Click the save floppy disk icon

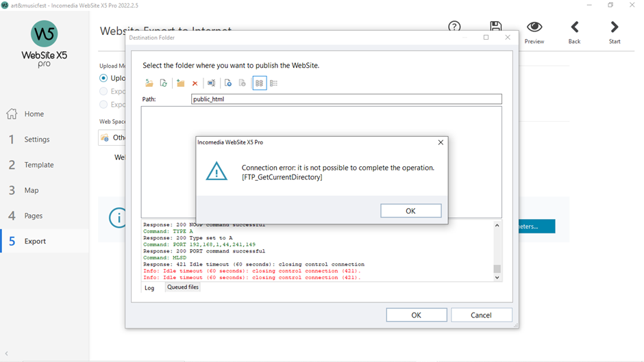click(x=496, y=26)
